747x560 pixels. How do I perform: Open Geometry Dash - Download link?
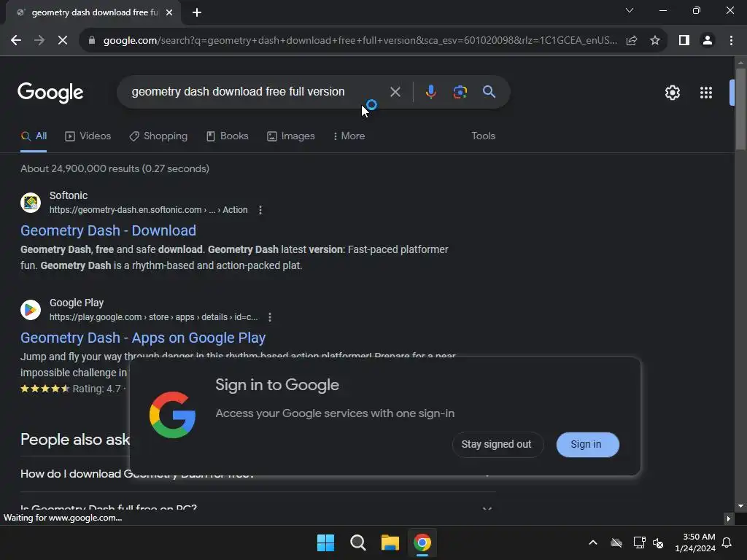click(108, 230)
